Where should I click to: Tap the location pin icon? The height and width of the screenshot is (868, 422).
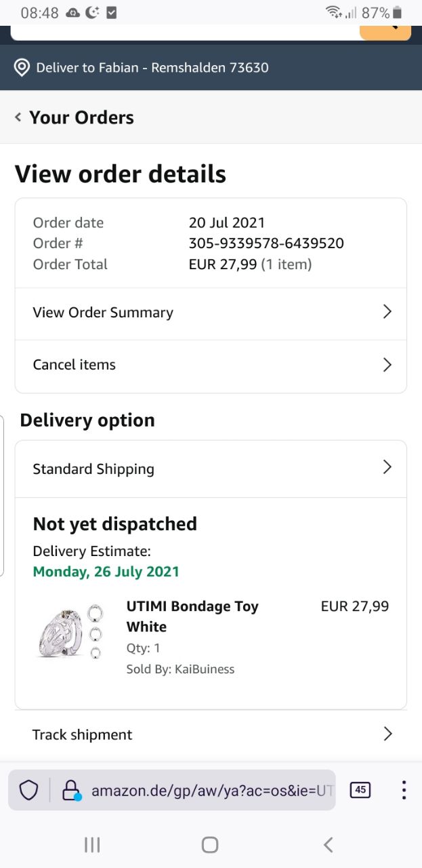[x=22, y=68]
